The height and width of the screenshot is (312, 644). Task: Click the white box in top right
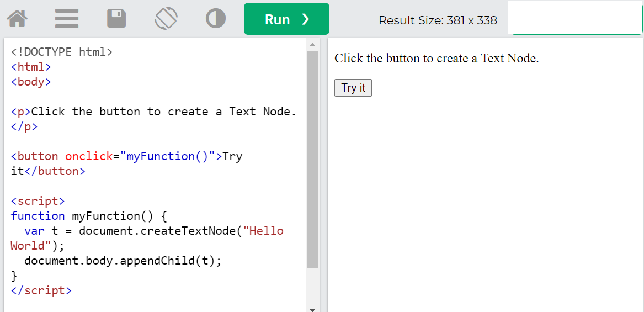(x=574, y=17)
